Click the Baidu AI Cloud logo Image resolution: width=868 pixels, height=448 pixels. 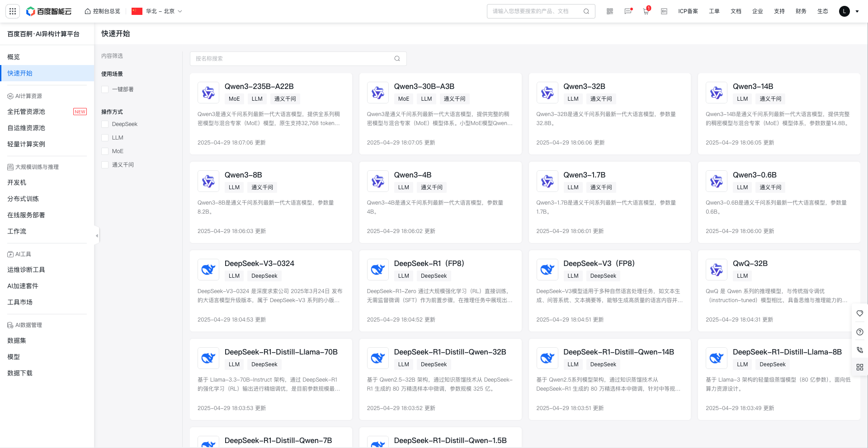(49, 11)
